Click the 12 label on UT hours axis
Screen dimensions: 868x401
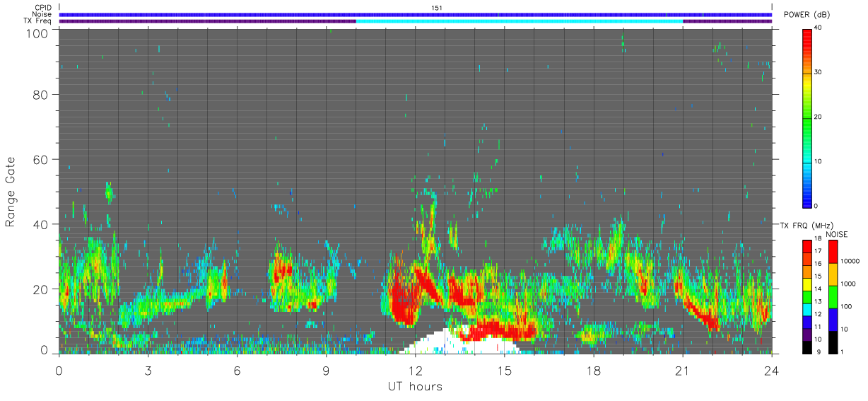(x=416, y=370)
